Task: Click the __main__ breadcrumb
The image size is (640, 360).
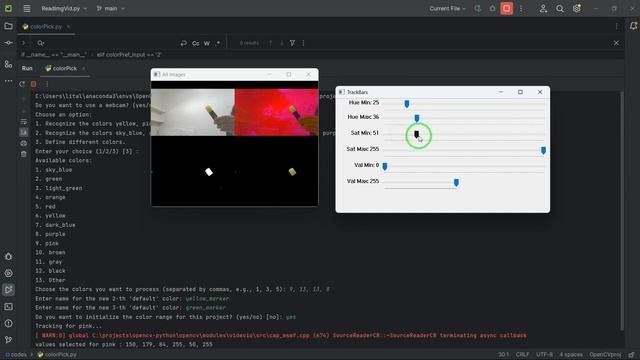Action: pos(54,54)
